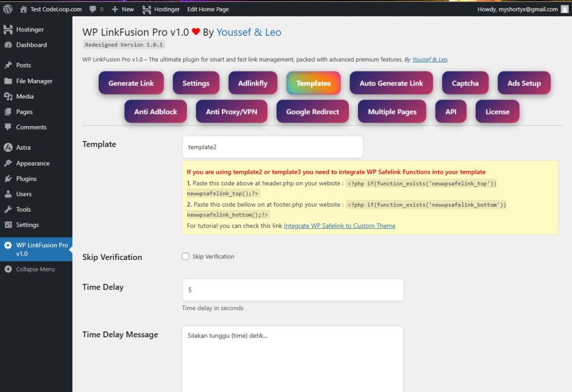Viewport: 572px width, 392px height.
Task: Open the Multiple Pages tab
Action: click(392, 111)
